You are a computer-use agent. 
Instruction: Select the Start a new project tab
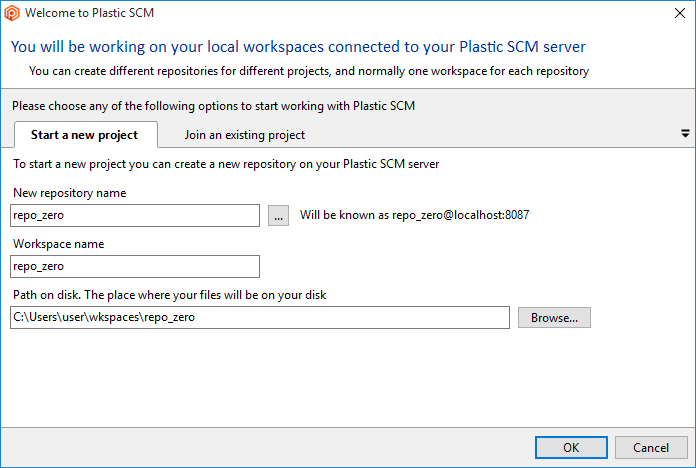[x=86, y=135]
